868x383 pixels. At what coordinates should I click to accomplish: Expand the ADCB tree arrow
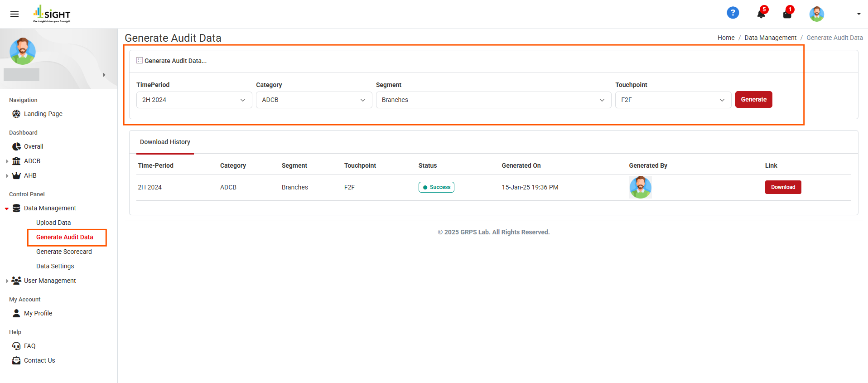tap(7, 161)
